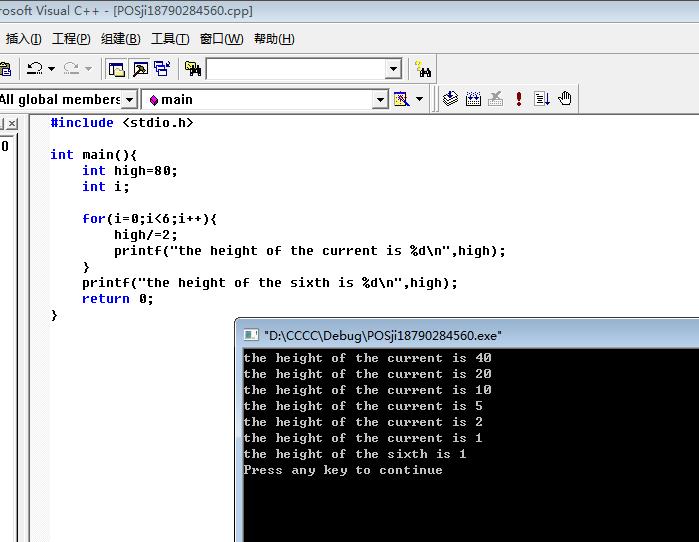The width and height of the screenshot is (699, 542).
Task: Click inside the Find text combo box
Action: click(x=296, y=69)
